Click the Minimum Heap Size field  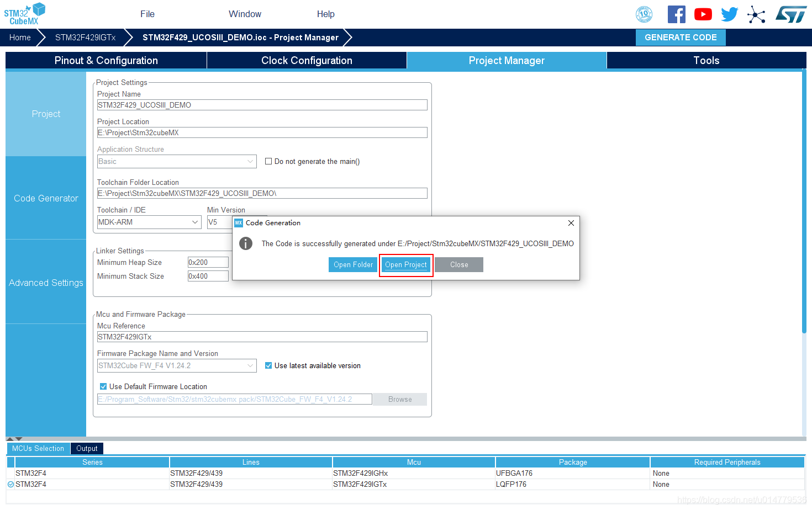(208, 262)
